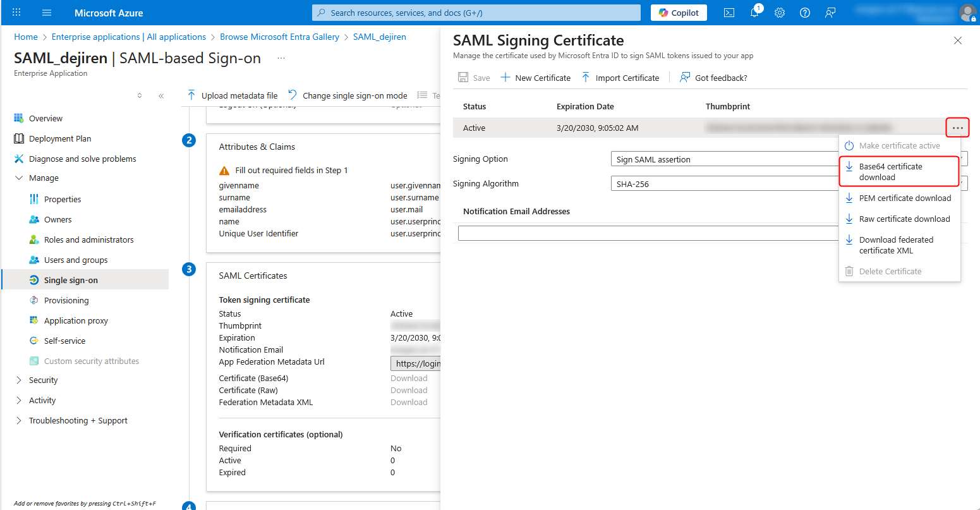
Task: Collapse the left navigation with double chevron
Action: coord(161,96)
